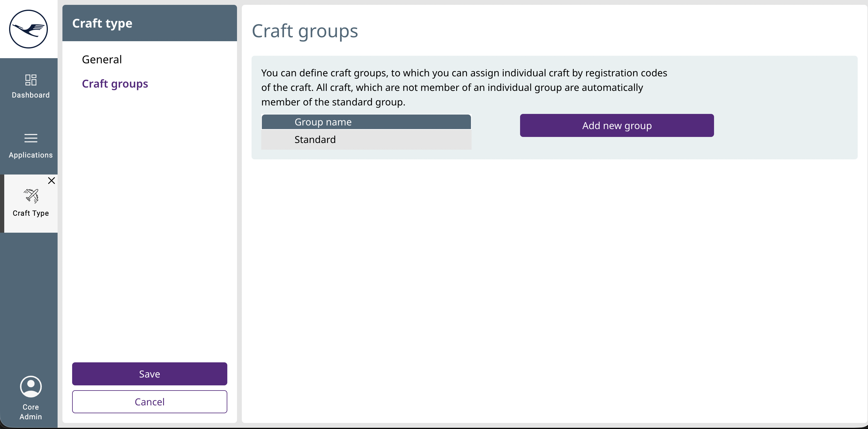Click the Craft groups page heading
The height and width of the screenshot is (429, 868).
pyautogui.click(x=305, y=31)
